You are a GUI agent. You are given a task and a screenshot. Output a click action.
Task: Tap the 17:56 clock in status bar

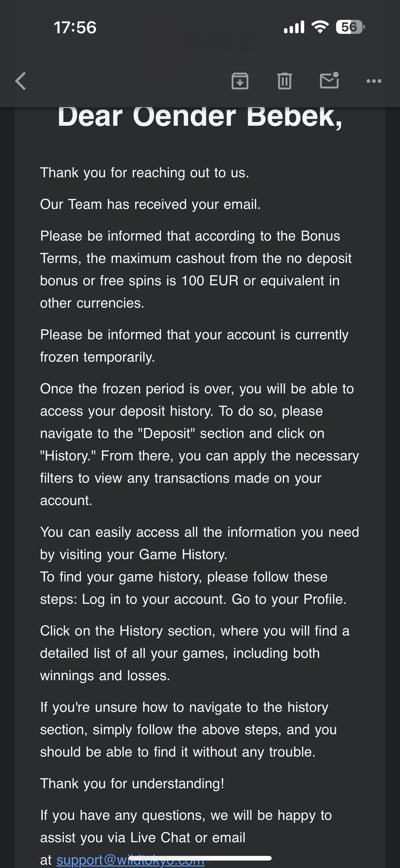click(75, 28)
